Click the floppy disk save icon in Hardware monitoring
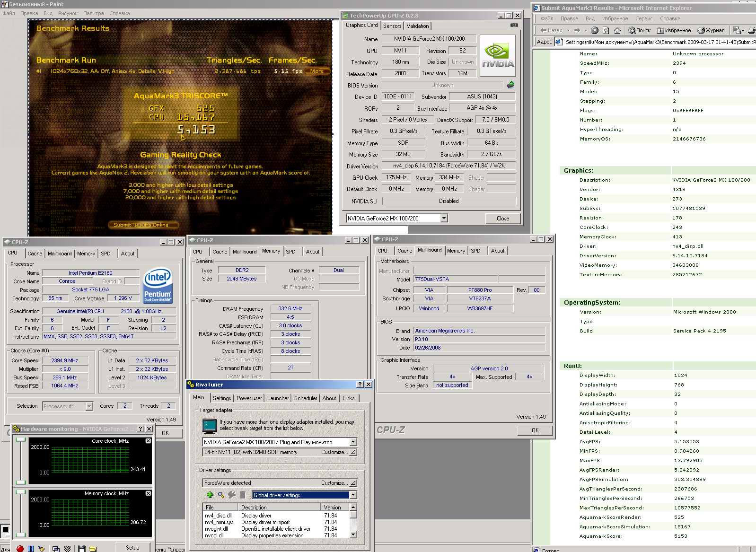 (82, 548)
